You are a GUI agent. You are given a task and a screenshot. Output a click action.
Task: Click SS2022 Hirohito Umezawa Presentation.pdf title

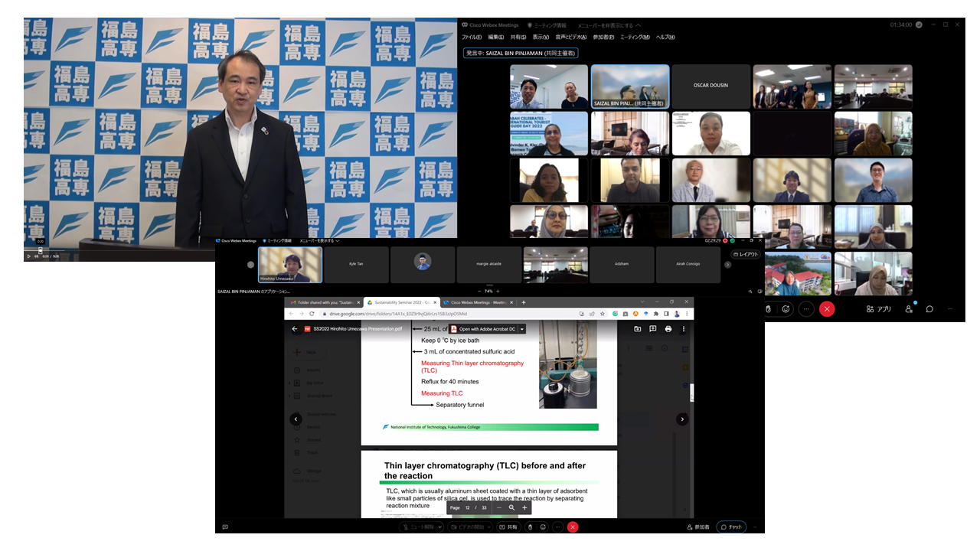coord(358,329)
